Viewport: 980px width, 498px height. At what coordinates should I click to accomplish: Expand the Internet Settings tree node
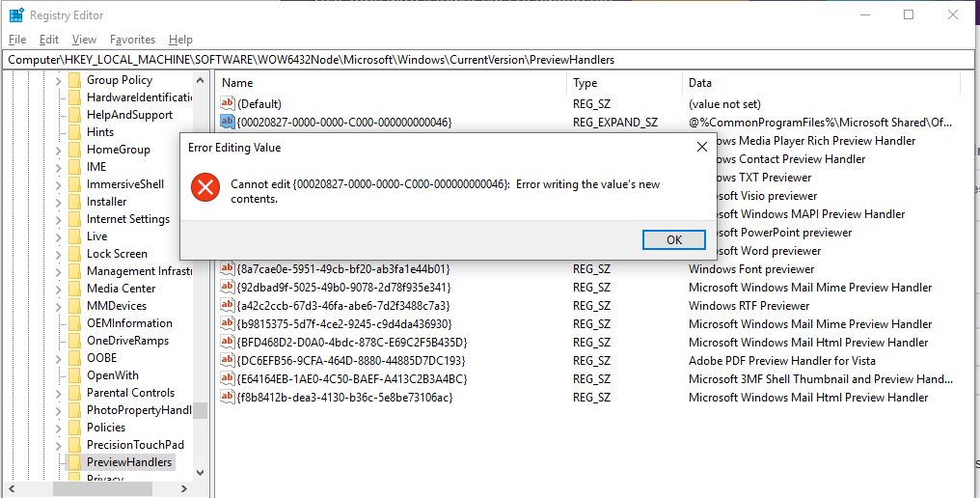click(59, 220)
